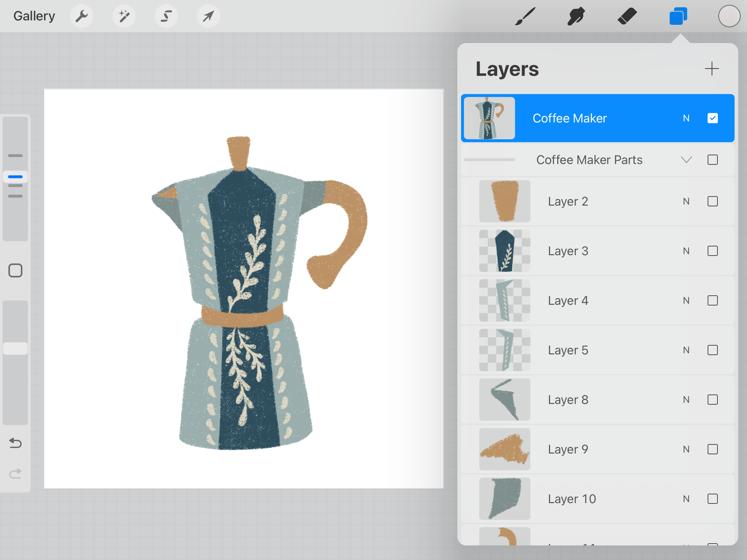Image resolution: width=747 pixels, height=560 pixels.
Task: Hide the Coffee Maker layer
Action: point(712,118)
